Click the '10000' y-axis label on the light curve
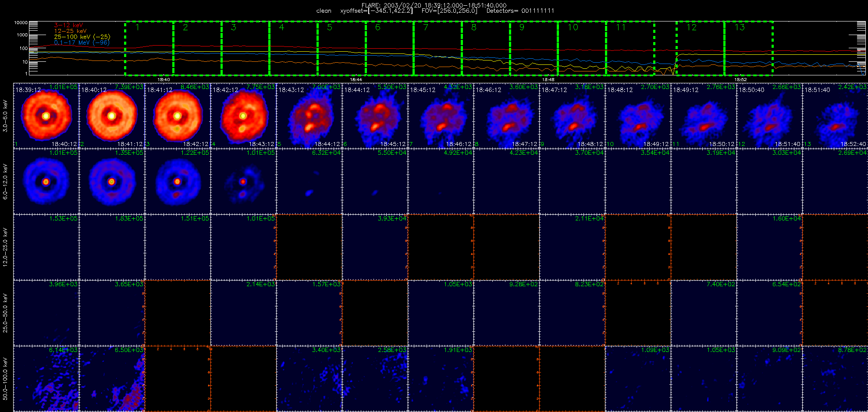Viewport: 868px width, 412px height. pyautogui.click(x=21, y=22)
